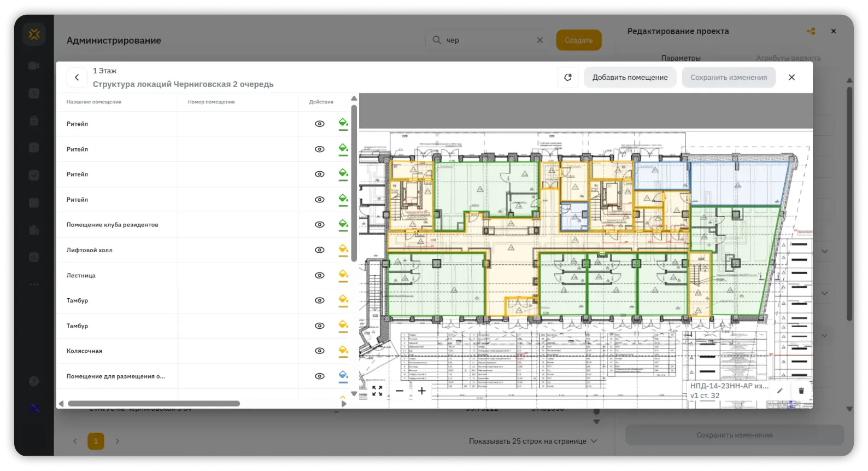Screen dimensions: 868x471
Task: Delete the floor plan file with the trash icon
Action: click(x=801, y=391)
